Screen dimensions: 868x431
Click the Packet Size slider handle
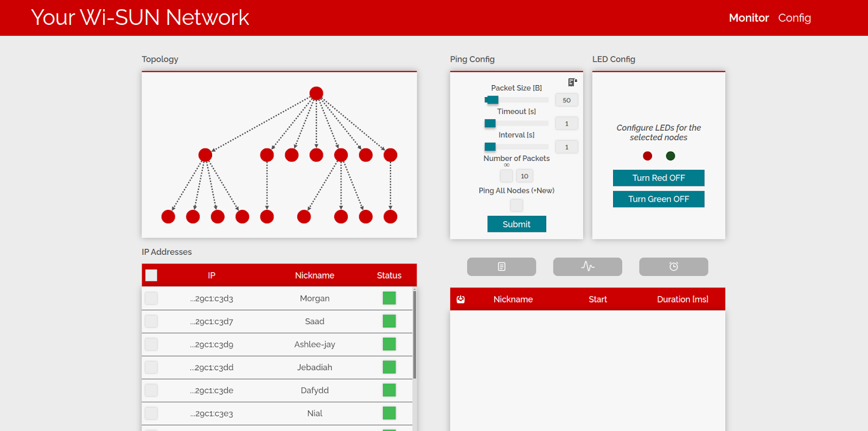(x=493, y=100)
